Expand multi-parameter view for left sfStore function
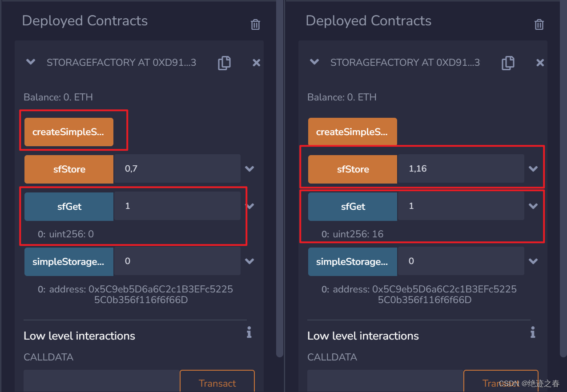The height and width of the screenshot is (392, 567). coord(249,169)
